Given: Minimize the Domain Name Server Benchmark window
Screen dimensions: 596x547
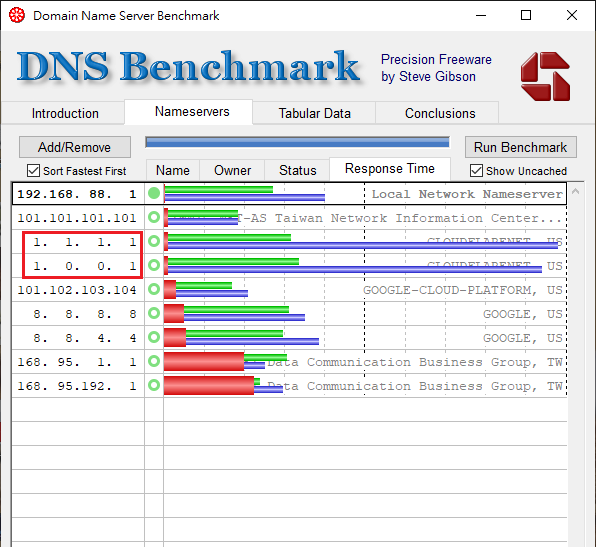Looking at the screenshot, I should pyautogui.click(x=481, y=15).
